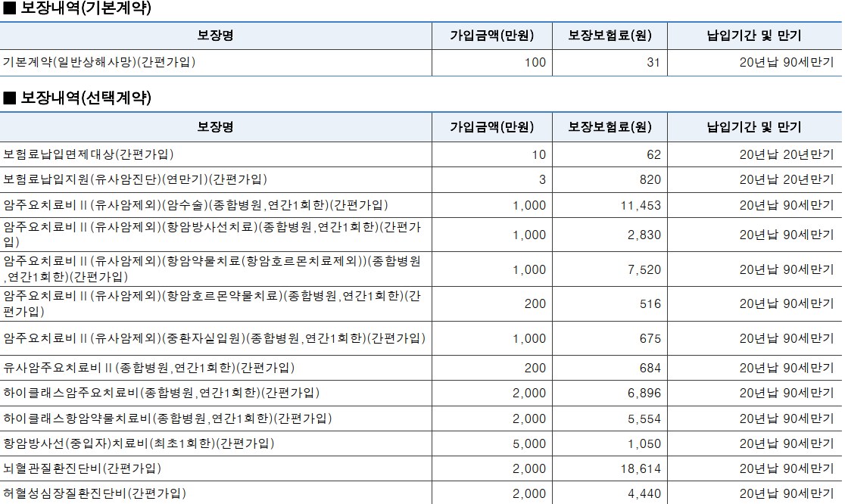This screenshot has width=845, height=504.
Task: Click amount '2,000' in 허혈성심장질환진단비 row
Action: 529,493
